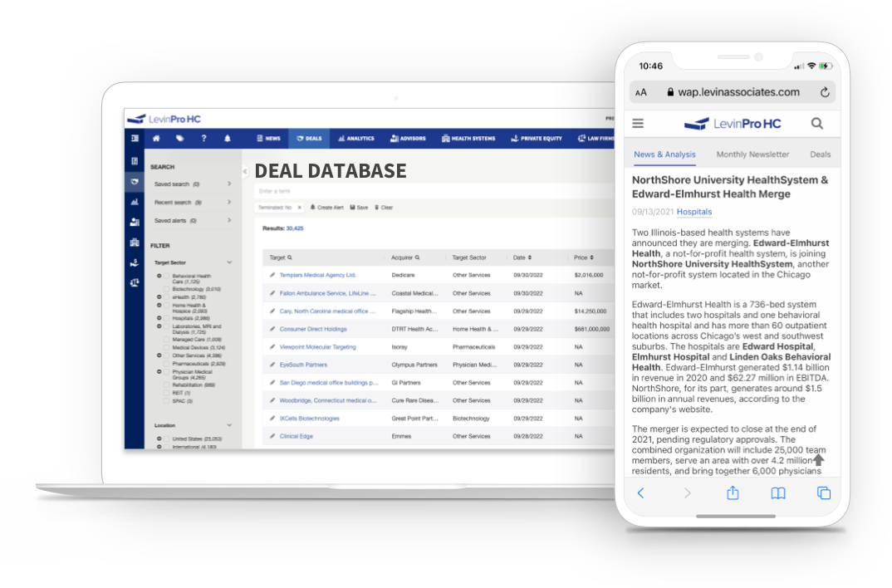Open the Hospitals link on phone article

click(694, 212)
